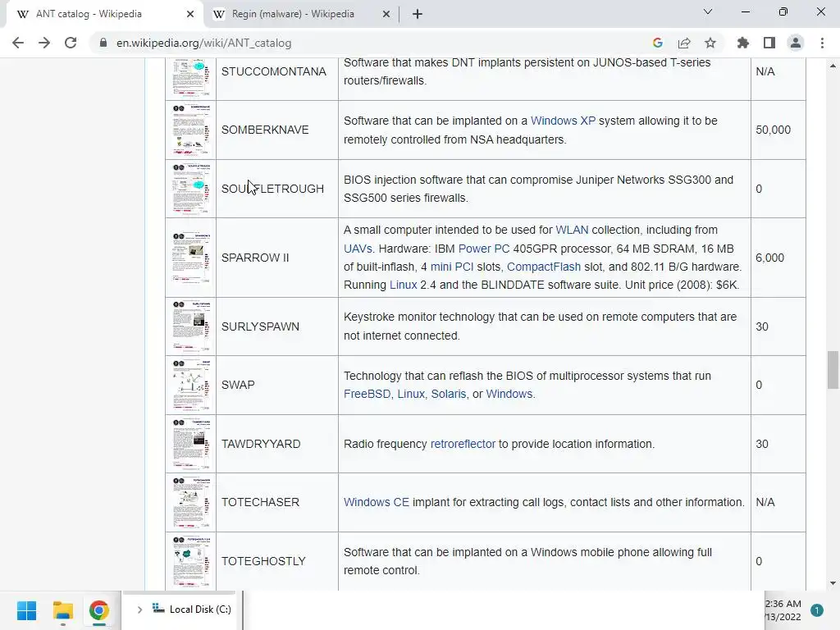
Task: Expand Local Disk (C:) tree chevron
Action: click(139, 609)
